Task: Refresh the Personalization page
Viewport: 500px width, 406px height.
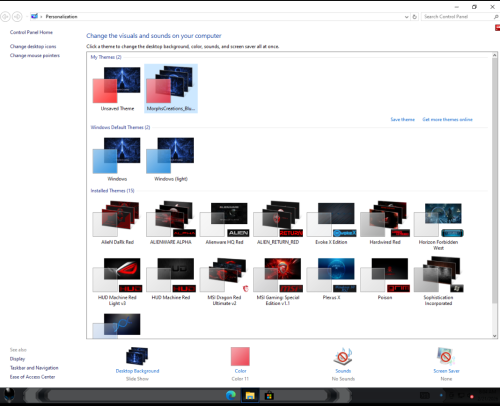Action: pos(415,17)
